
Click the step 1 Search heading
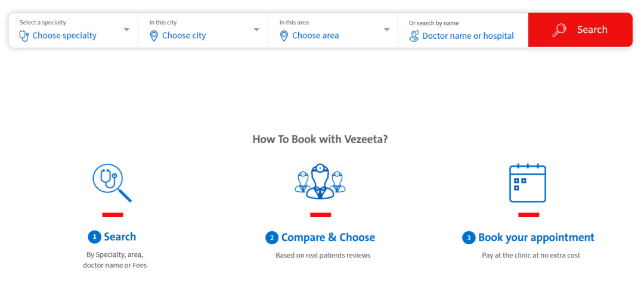click(x=120, y=237)
